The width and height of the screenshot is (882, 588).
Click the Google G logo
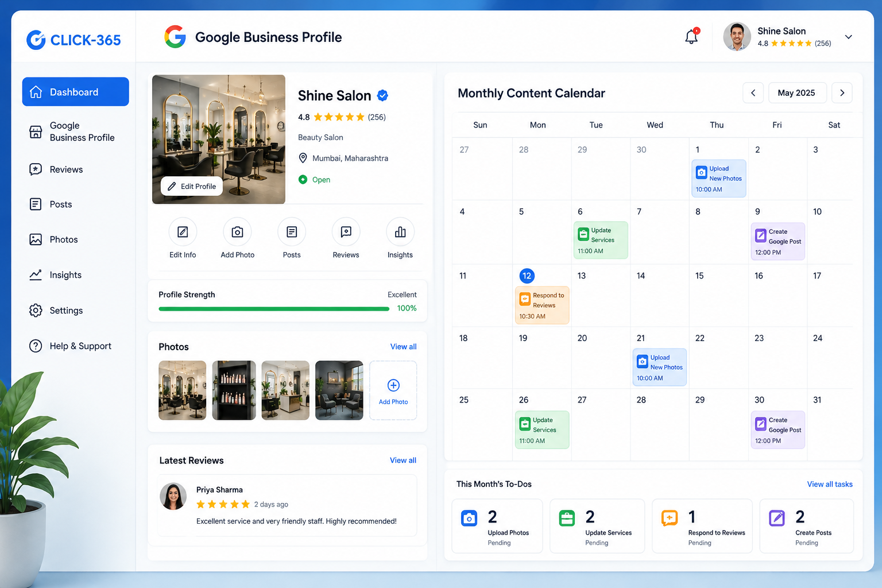(x=175, y=37)
